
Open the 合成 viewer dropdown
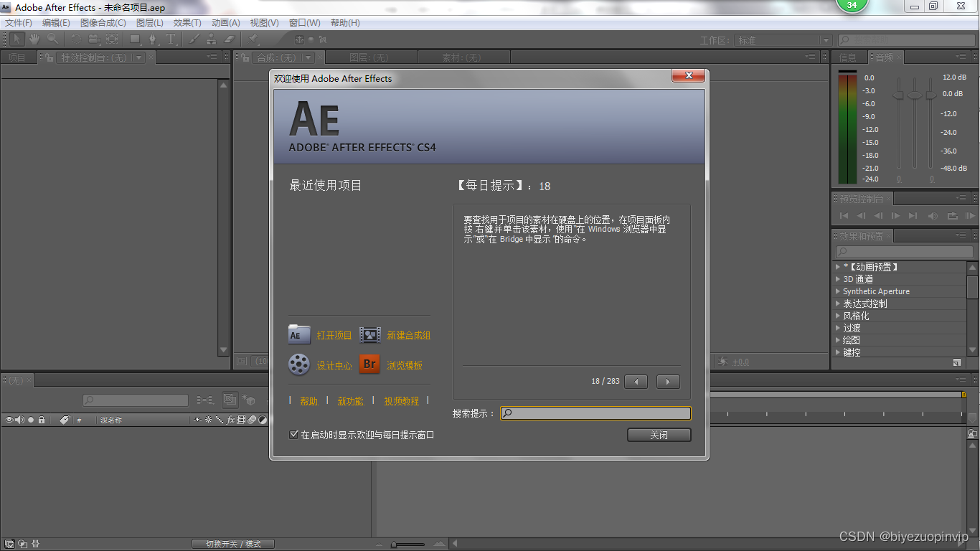[308, 57]
